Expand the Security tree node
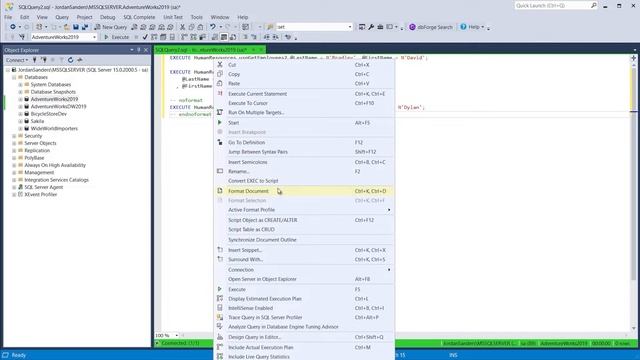 coord(14,136)
